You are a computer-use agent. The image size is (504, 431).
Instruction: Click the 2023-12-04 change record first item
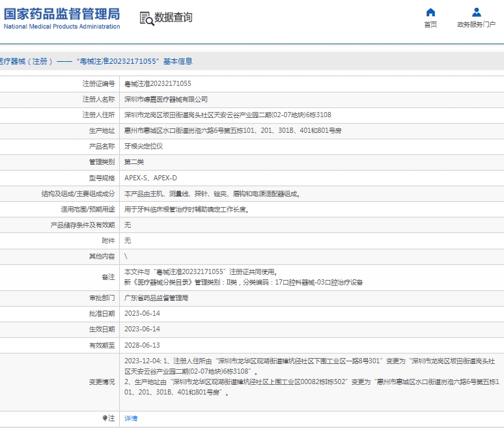309,366
